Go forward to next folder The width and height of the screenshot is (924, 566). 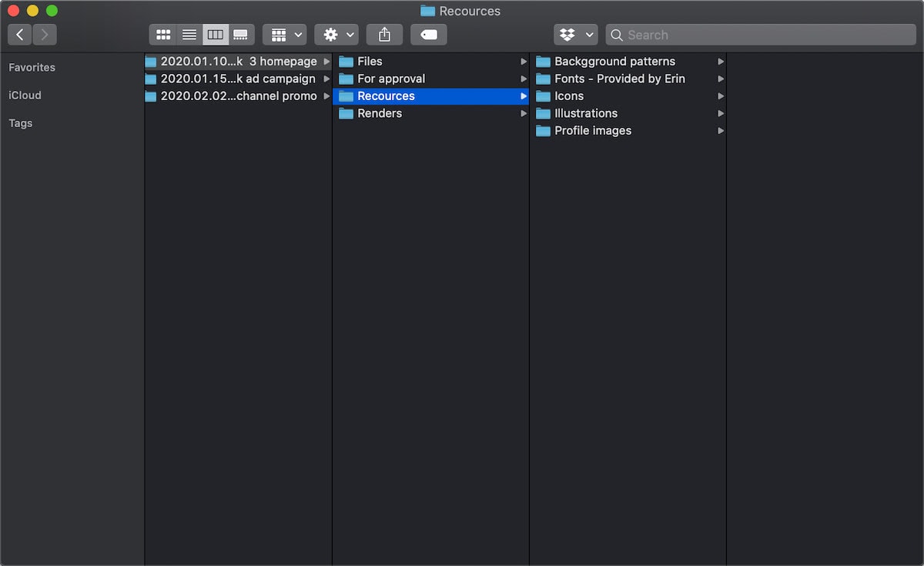(x=45, y=35)
